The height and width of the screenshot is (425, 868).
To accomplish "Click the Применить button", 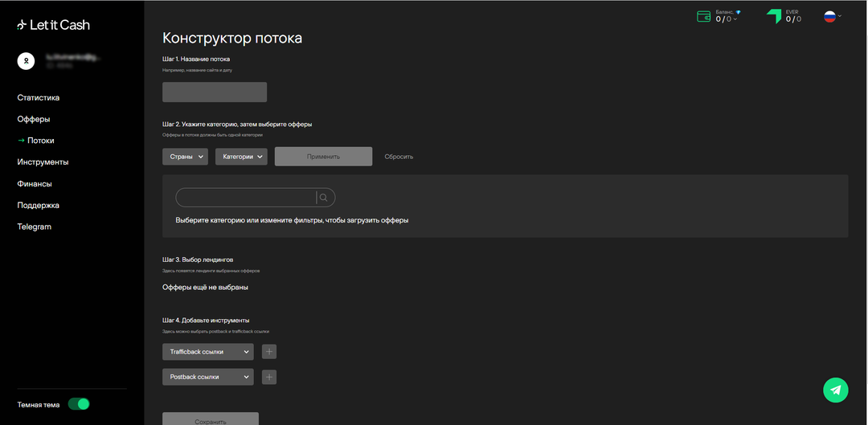I will 323,157.
